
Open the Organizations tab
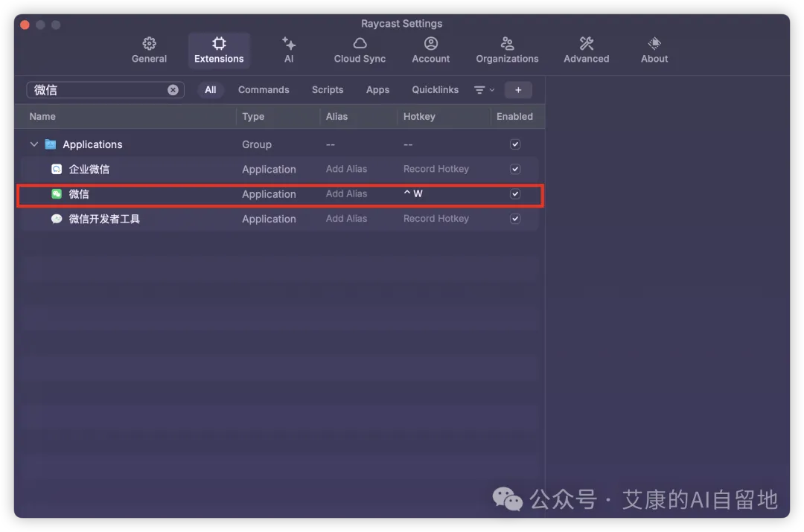point(507,51)
